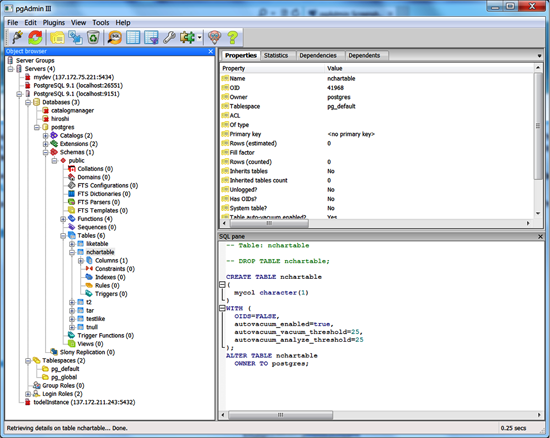
Task: Click the Property column header
Action: tap(273, 68)
